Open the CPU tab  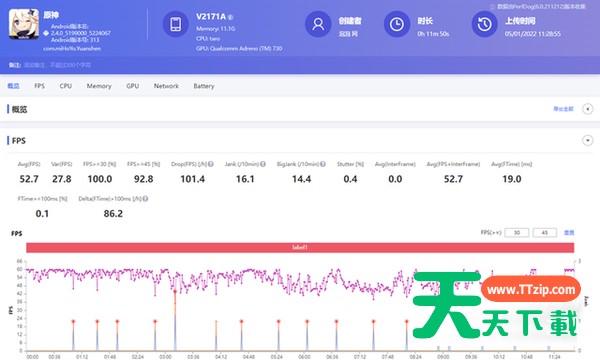point(65,86)
